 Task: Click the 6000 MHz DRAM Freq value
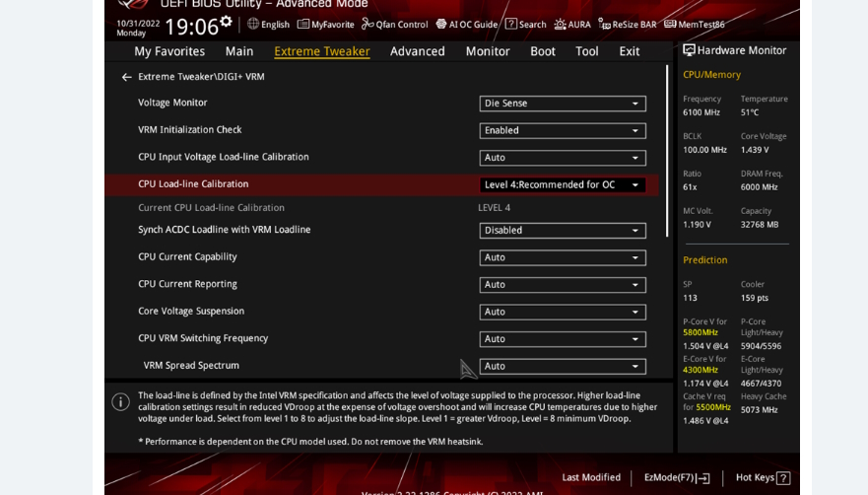[x=759, y=186]
